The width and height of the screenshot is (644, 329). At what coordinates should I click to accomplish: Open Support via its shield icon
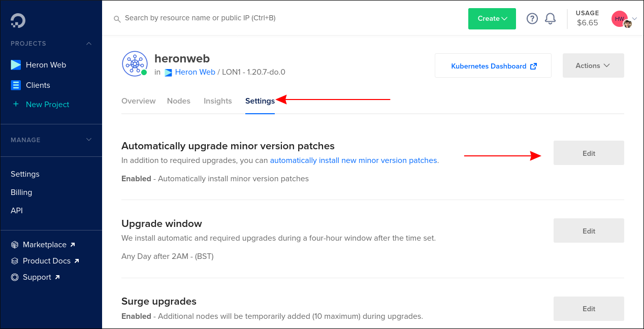pos(14,277)
